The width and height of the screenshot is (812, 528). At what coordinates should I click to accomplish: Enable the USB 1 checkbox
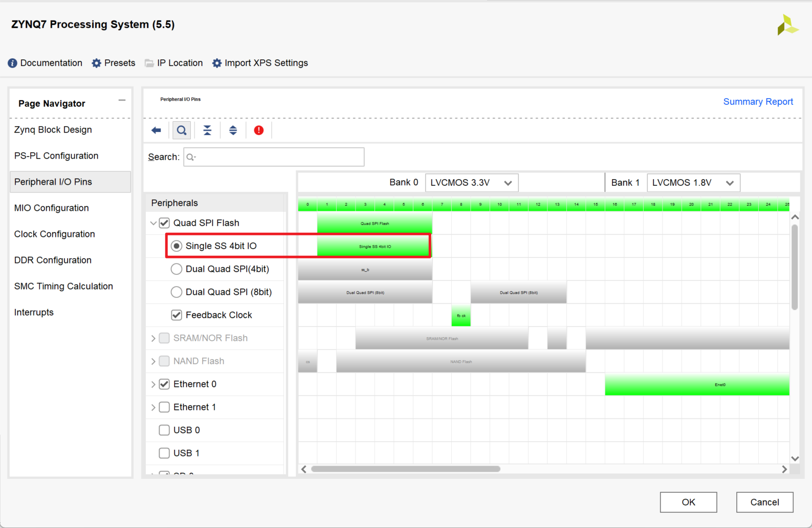164,453
